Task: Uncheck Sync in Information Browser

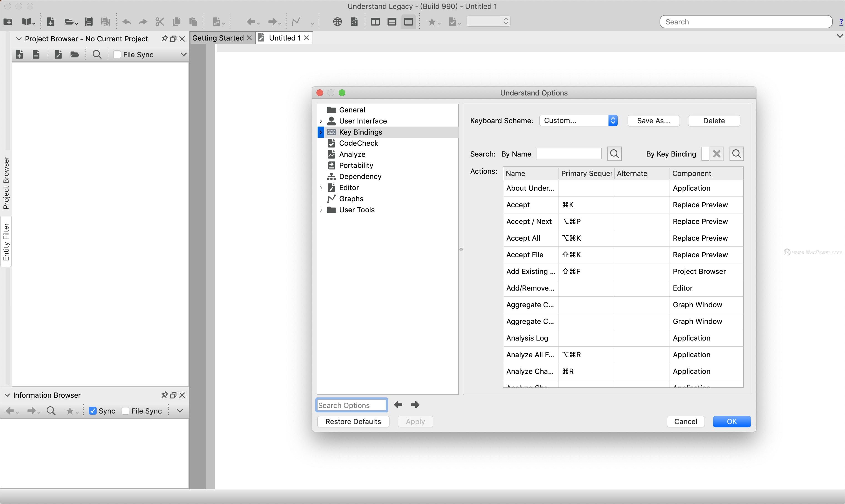Action: tap(92, 411)
